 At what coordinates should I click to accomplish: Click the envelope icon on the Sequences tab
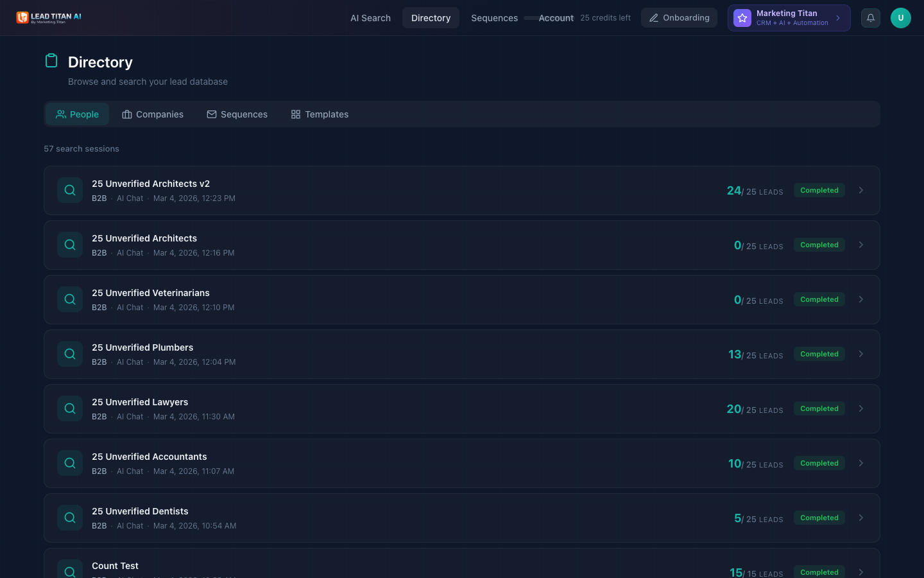point(212,114)
